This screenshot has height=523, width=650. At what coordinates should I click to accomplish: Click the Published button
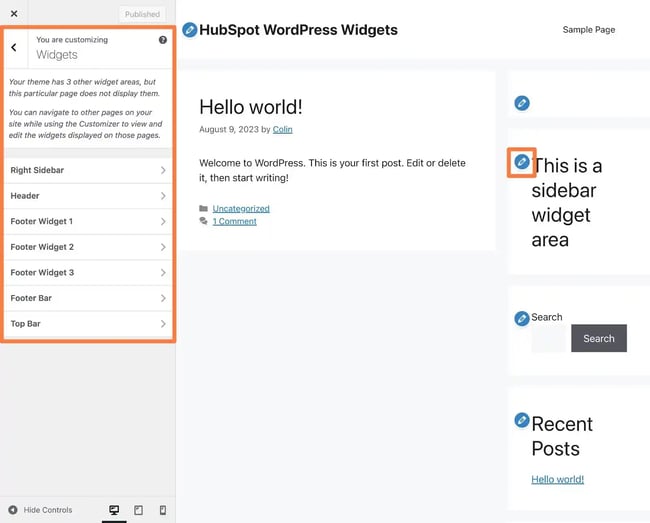pyautogui.click(x=142, y=14)
